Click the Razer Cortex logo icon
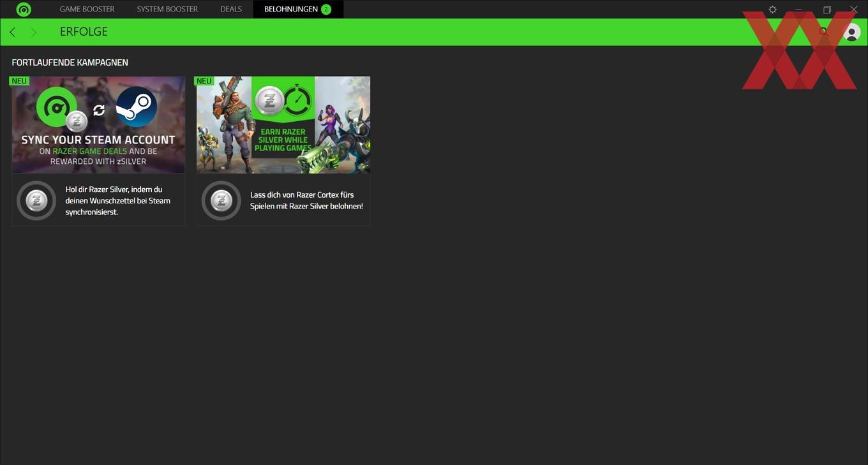The height and width of the screenshot is (465, 868). click(24, 10)
